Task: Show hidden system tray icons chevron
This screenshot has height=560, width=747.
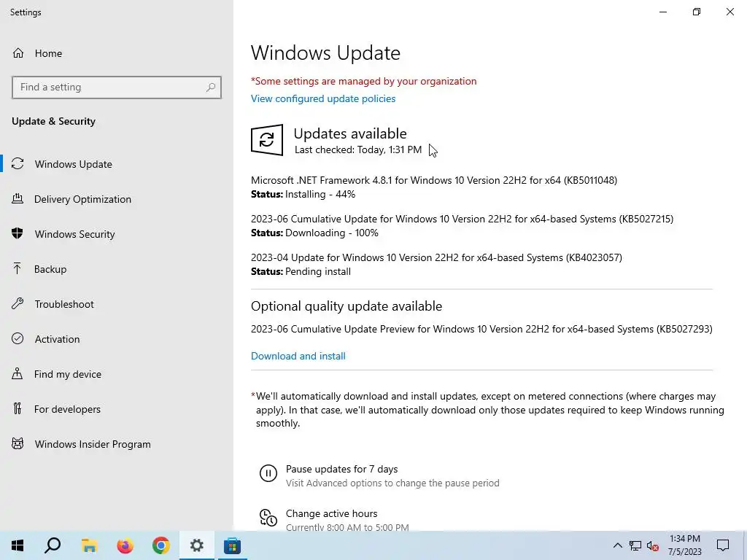Action: [617, 545]
